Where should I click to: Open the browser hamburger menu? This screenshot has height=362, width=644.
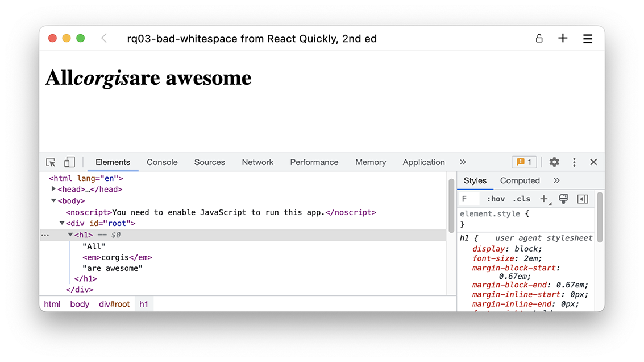[588, 39]
